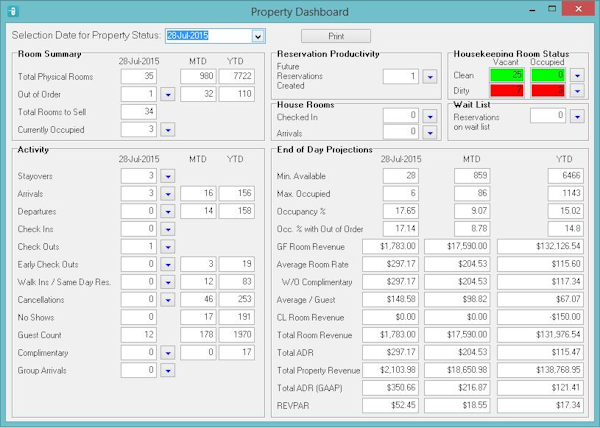The width and height of the screenshot is (600, 428).
Task: Open Stayovers detail arrow
Action: point(168,176)
